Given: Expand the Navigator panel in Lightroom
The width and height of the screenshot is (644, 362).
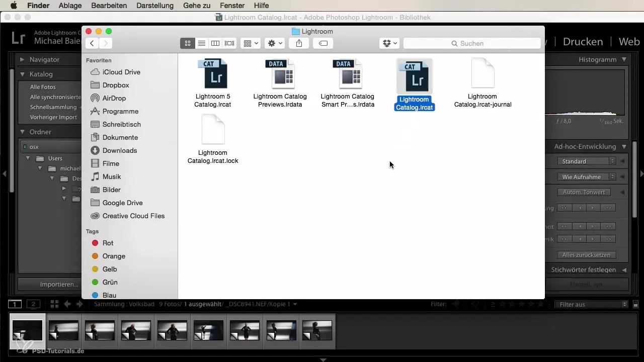Looking at the screenshot, I should pos(22,59).
